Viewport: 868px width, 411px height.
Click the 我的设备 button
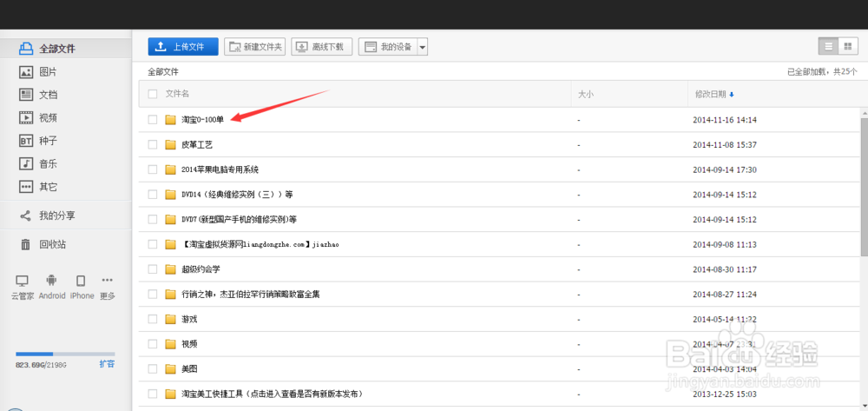pyautogui.click(x=387, y=47)
